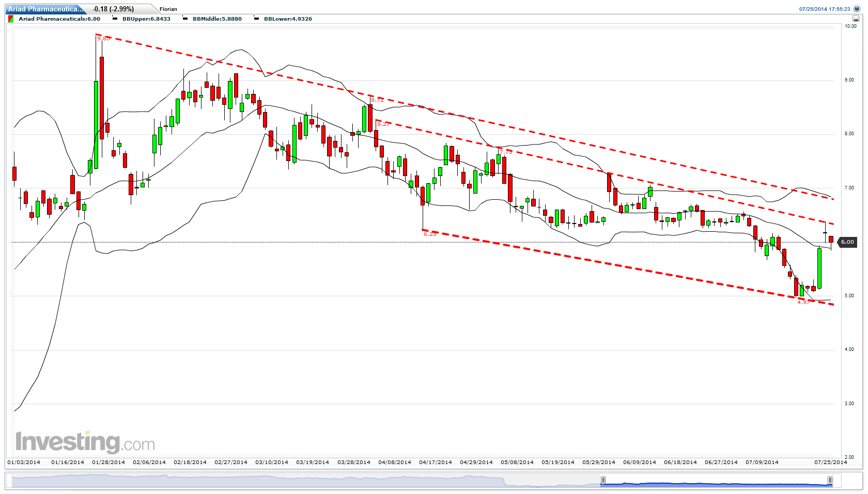Viewport: 868px width, 494px height.
Task: Click the 07/25/2014 17:55:23 timestamp
Action: 826,8
